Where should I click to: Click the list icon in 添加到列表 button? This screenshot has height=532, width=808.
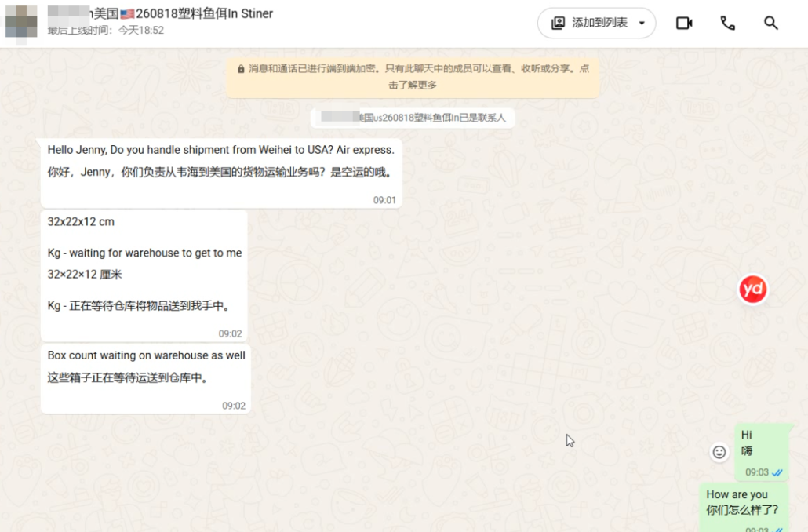tap(558, 24)
